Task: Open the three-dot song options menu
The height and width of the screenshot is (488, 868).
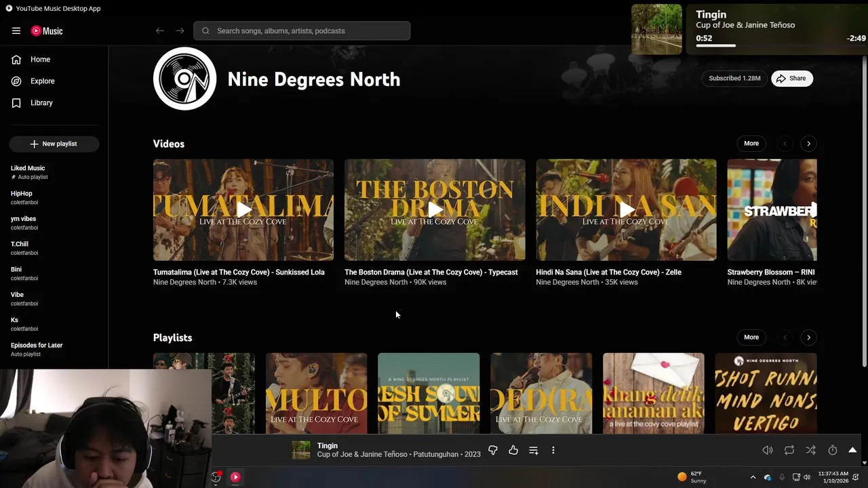Action: point(553,450)
